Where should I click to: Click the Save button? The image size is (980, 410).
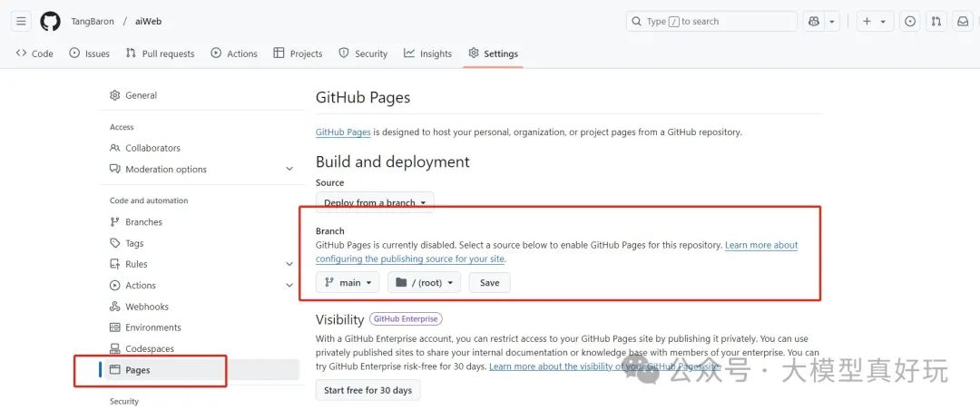pyautogui.click(x=489, y=282)
